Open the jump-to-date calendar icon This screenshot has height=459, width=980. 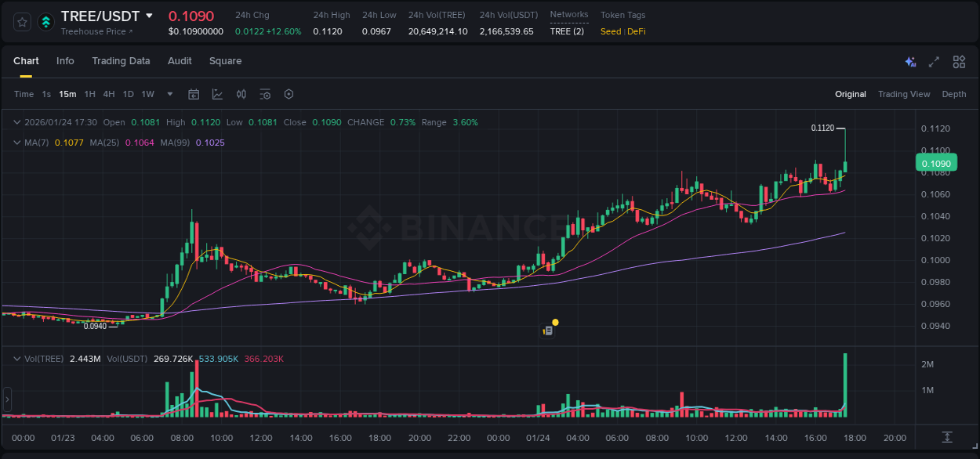click(x=194, y=94)
